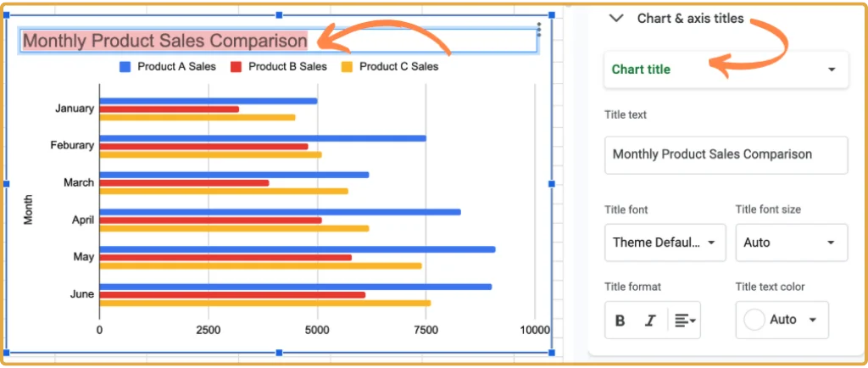Collapse Chart & axis titles section
The image size is (868, 368).
tap(617, 18)
